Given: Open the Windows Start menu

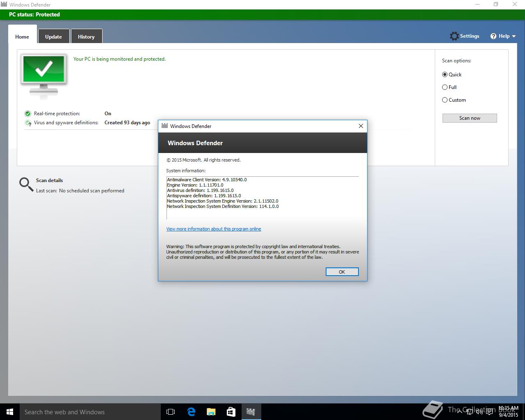Looking at the screenshot, I should [10, 412].
